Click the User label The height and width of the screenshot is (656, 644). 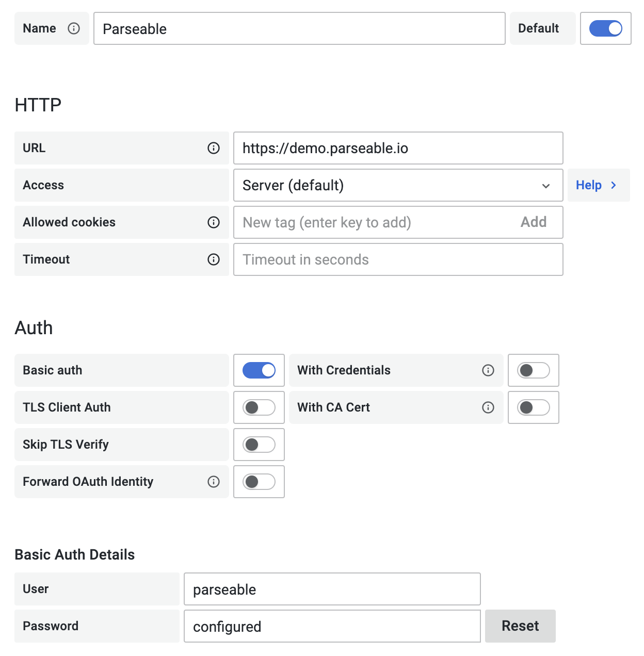(x=36, y=589)
